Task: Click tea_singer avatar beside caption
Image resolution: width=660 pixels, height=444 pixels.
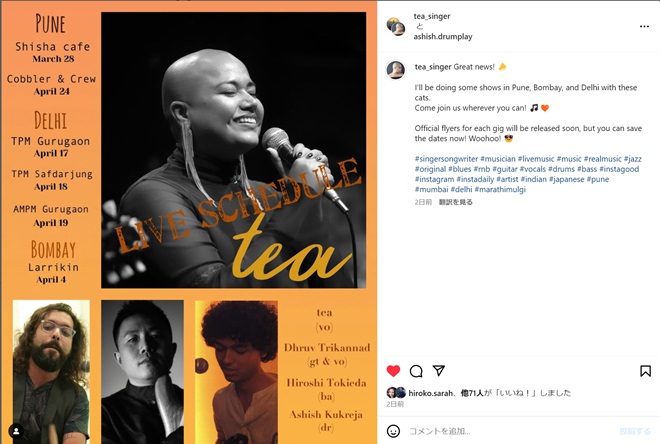Action: (396, 69)
